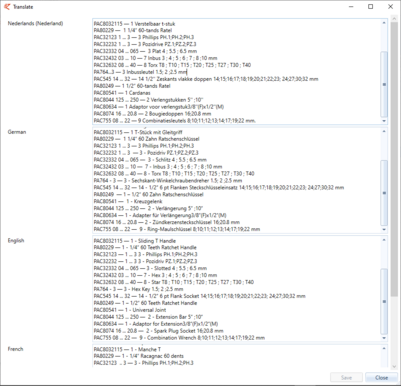401x386 pixels.
Task: Click the German language label
Action: click(17, 132)
